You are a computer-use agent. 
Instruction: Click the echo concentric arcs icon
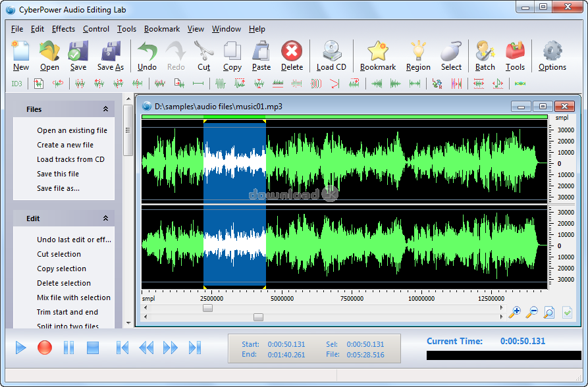[x=316, y=83]
